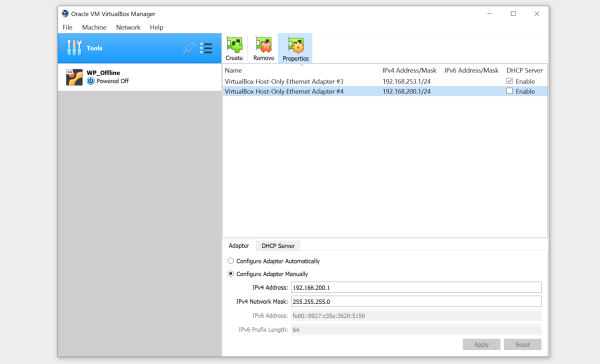Uncheck DHCP Enable for Adapter #3
The height and width of the screenshot is (364, 600).
tap(509, 81)
